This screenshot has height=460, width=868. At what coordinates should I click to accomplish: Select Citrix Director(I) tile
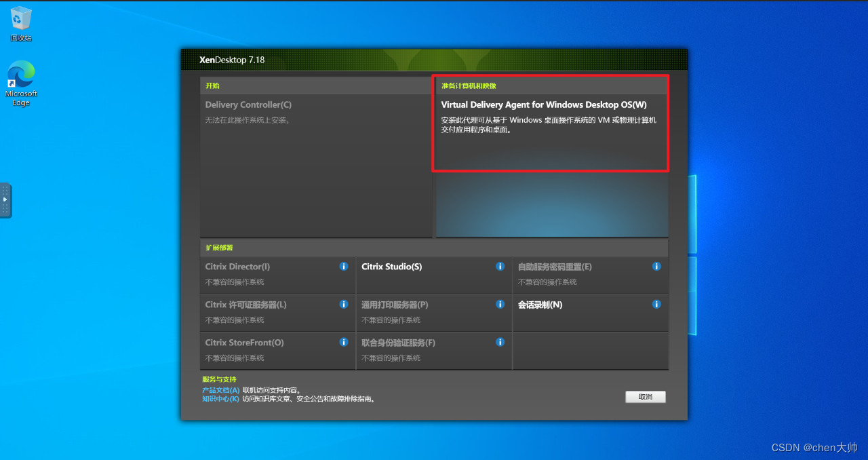[x=277, y=275]
